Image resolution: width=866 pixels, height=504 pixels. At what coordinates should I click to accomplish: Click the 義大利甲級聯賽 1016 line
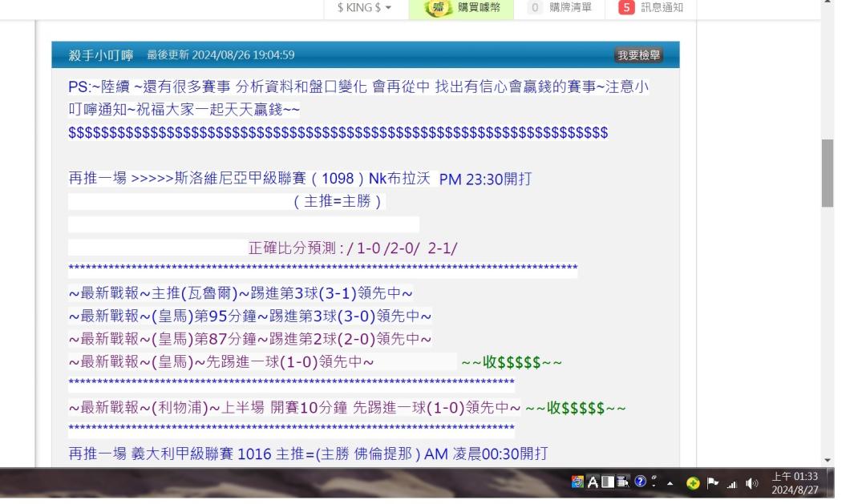[308, 454]
